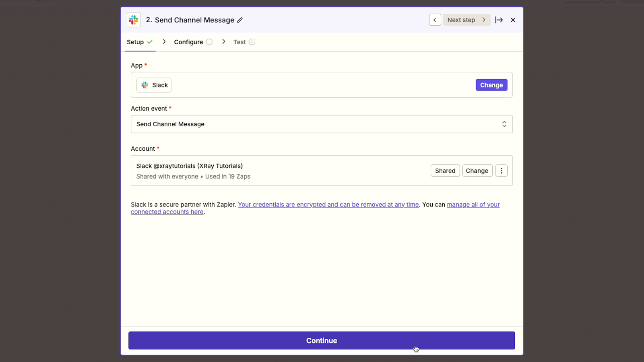Switch to the Test tab

[x=244, y=42]
